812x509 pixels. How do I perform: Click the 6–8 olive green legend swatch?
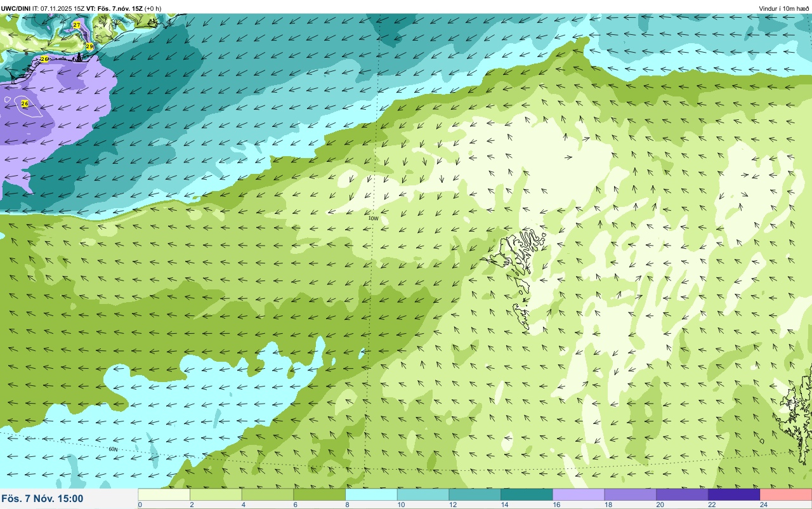pyautogui.click(x=320, y=494)
